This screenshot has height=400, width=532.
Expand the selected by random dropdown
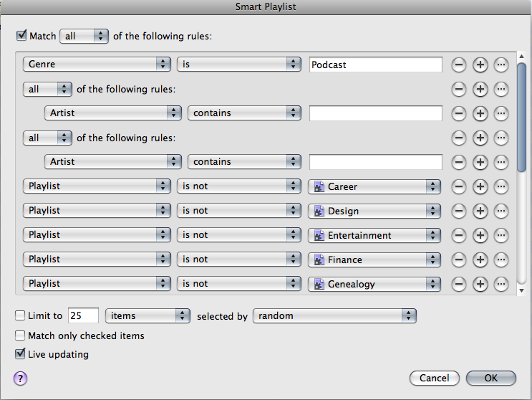pyautogui.click(x=334, y=315)
